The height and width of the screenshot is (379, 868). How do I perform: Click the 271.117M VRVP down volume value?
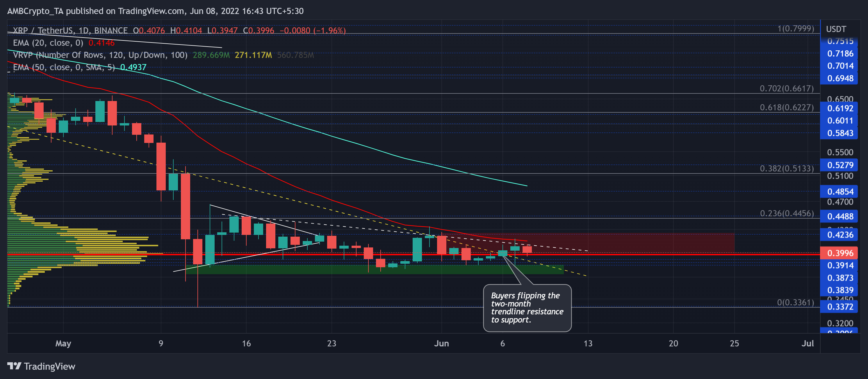[x=253, y=55]
